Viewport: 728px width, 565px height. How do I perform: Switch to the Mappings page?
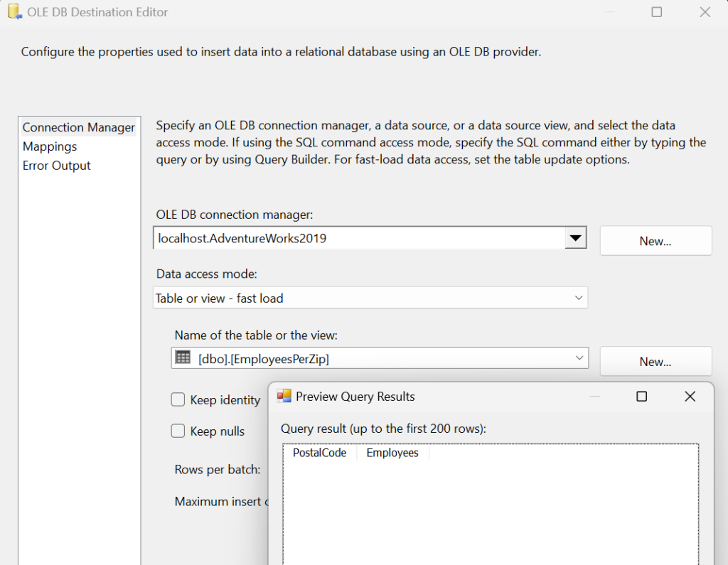point(50,146)
